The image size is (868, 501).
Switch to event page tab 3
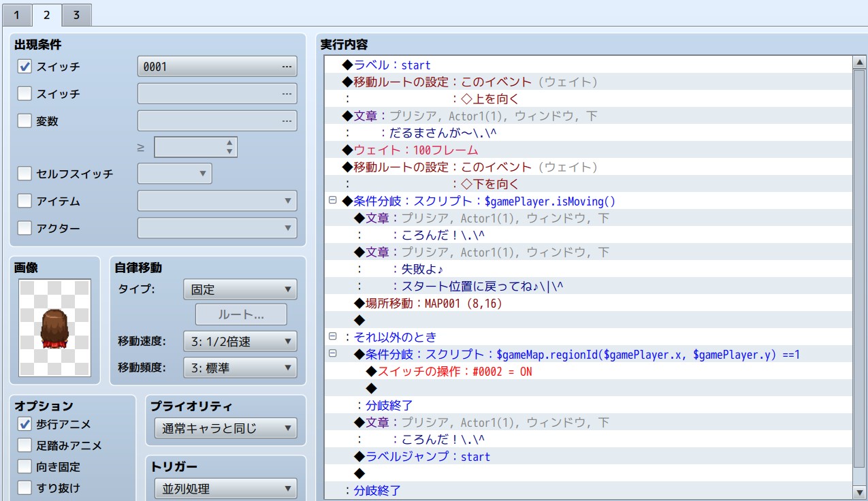click(76, 14)
